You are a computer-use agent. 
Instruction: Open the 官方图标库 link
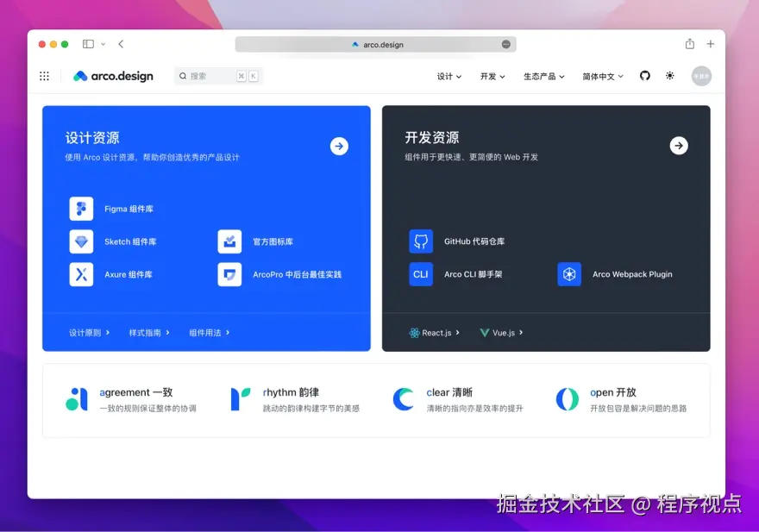coord(273,241)
